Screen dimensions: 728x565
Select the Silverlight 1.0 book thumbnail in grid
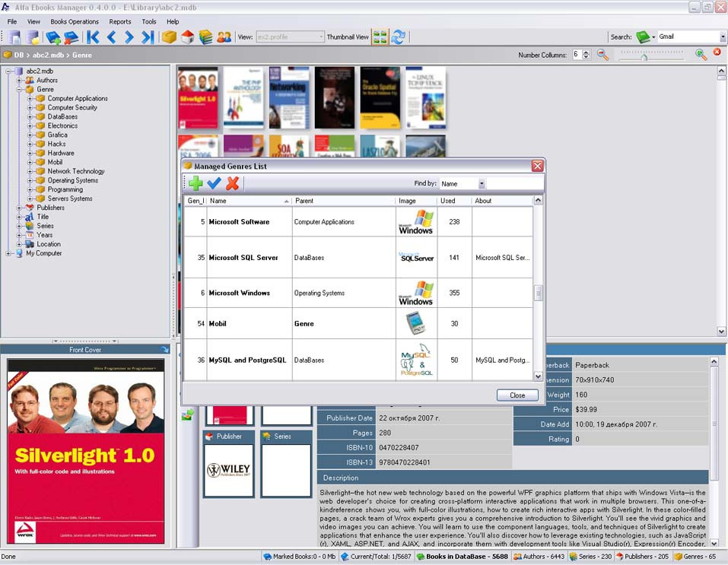pyautogui.click(x=199, y=97)
